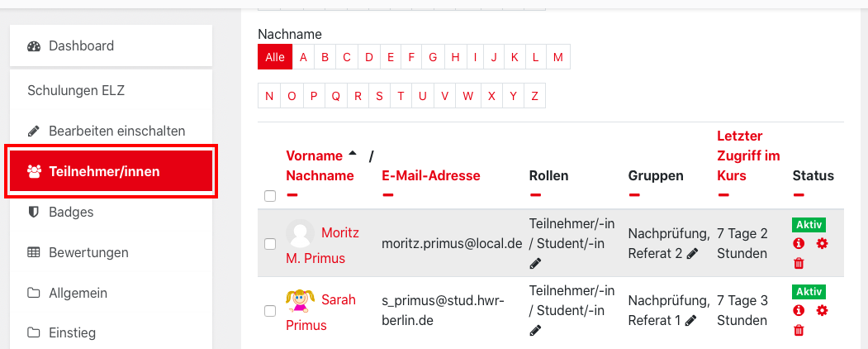
Task: Click the gear icon in Sarah's status
Action: (822, 310)
